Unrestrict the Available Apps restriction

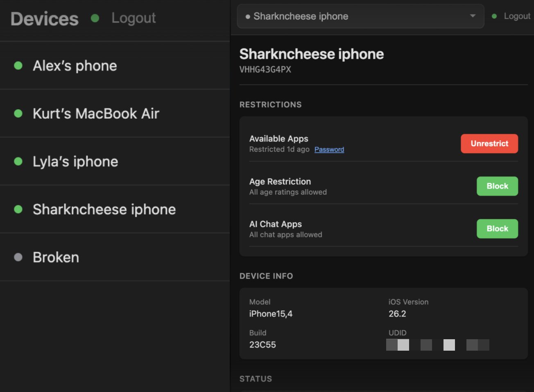489,144
